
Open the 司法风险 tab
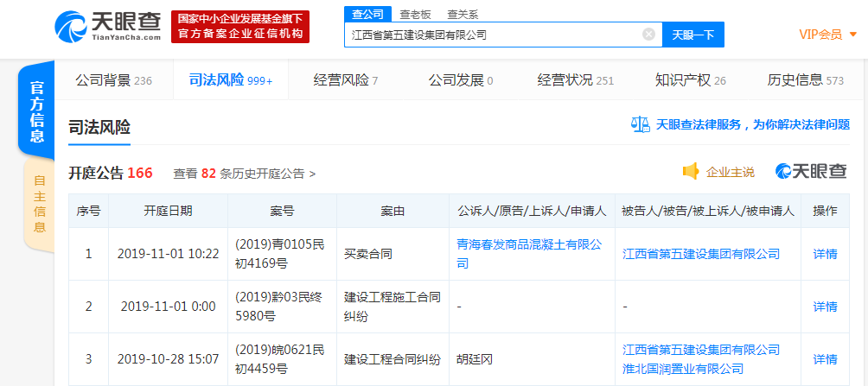[x=231, y=80]
